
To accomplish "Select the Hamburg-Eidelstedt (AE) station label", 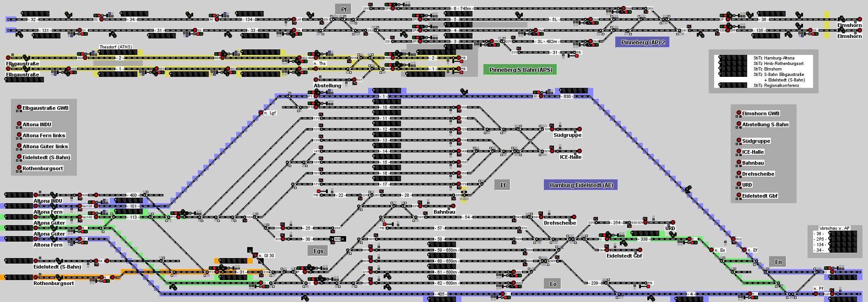I will coord(580,185).
